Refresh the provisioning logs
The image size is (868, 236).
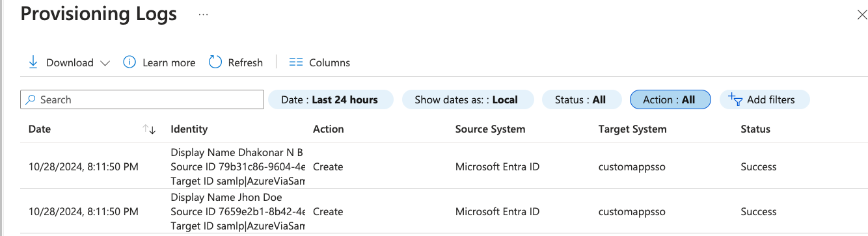(236, 62)
